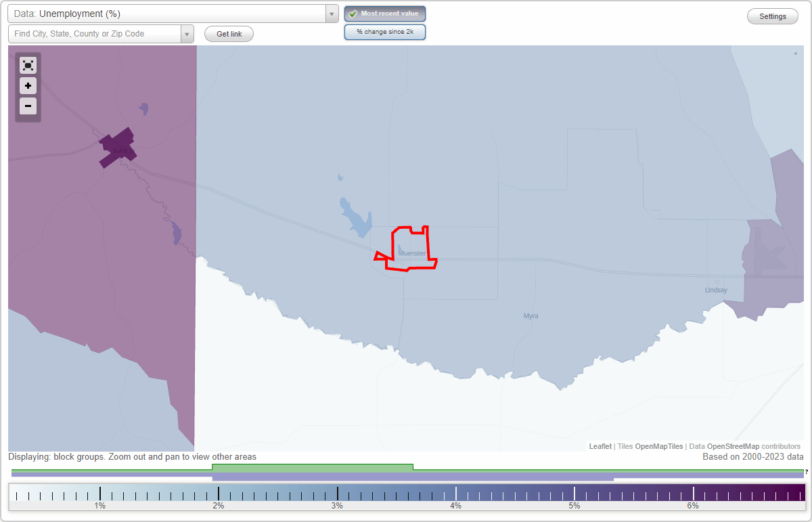Collapse the Unemployment data selector
The image size is (812, 522).
click(330, 13)
